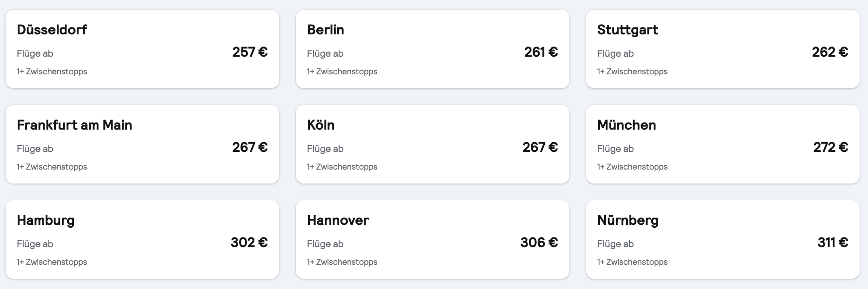
Task: Click 'Flüge ab' label on Stuttgart card
Action: click(615, 53)
